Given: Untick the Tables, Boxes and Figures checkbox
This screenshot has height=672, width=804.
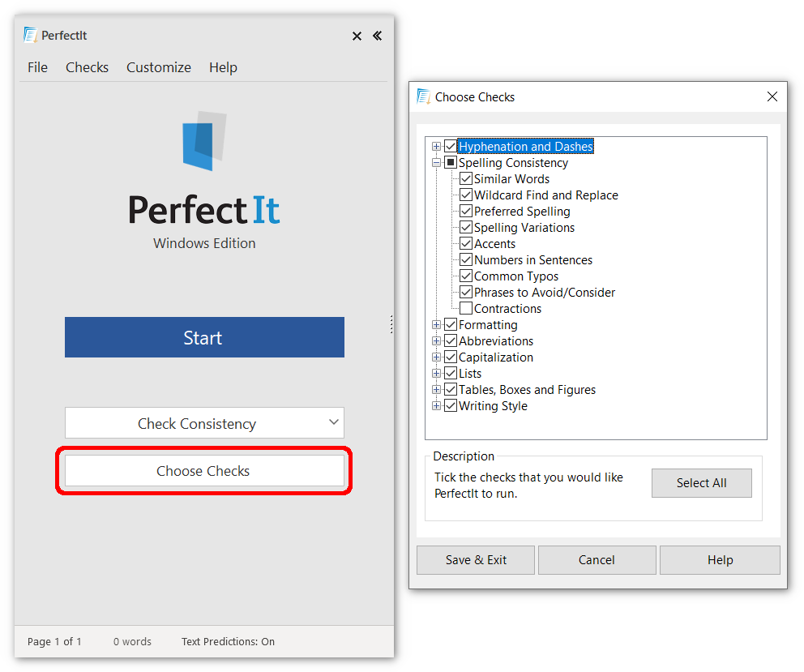Looking at the screenshot, I should [451, 389].
